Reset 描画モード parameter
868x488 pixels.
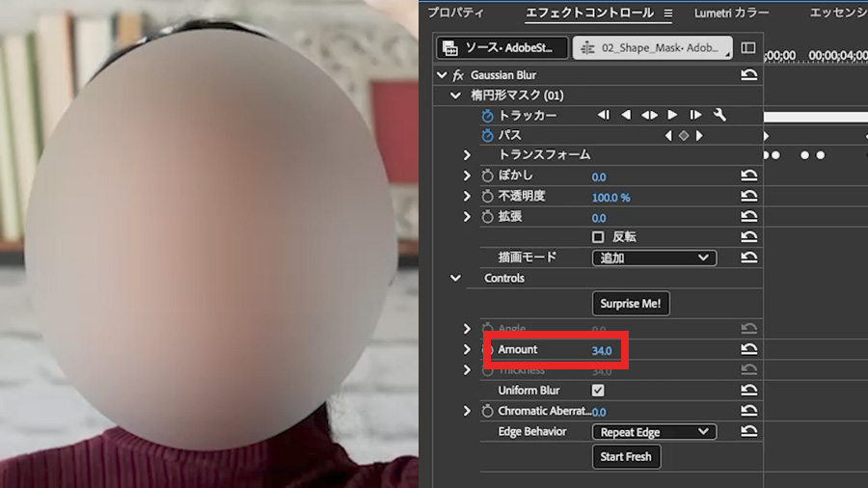748,258
